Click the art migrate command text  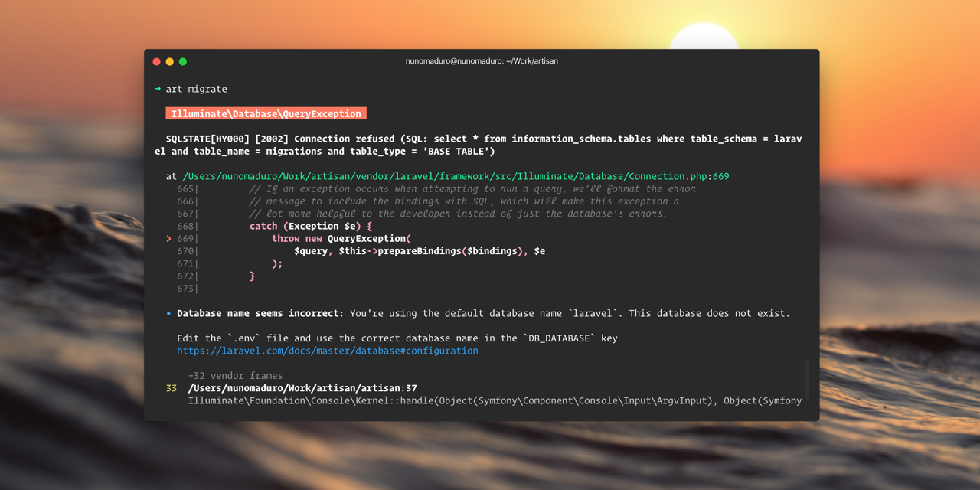click(196, 89)
